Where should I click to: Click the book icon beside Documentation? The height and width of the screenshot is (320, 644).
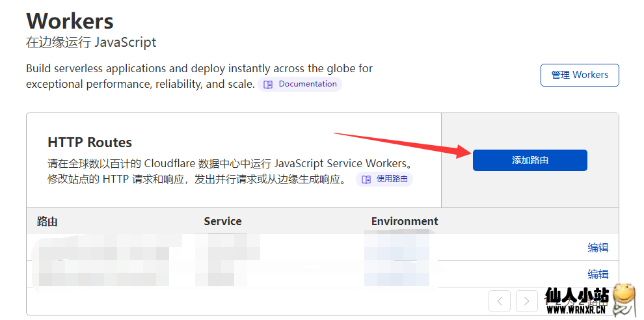(268, 85)
